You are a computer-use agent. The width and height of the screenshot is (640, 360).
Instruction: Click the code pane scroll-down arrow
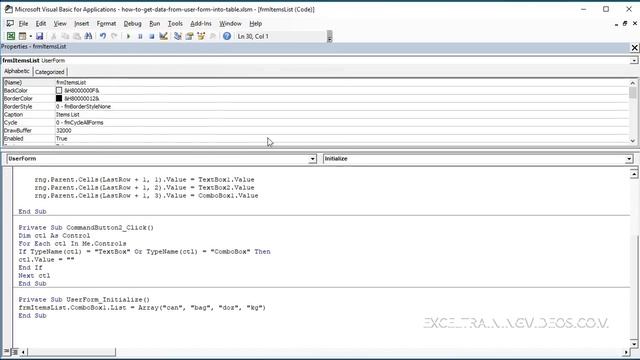point(634,343)
